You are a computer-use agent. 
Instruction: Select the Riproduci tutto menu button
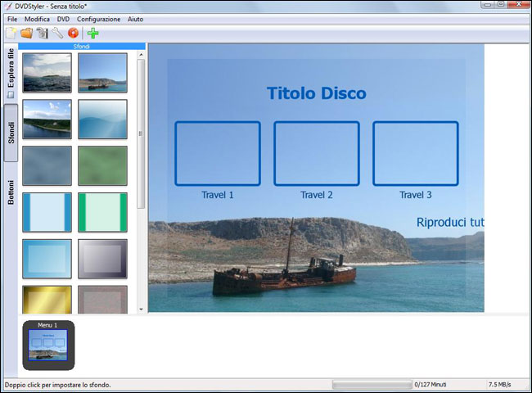(x=450, y=223)
